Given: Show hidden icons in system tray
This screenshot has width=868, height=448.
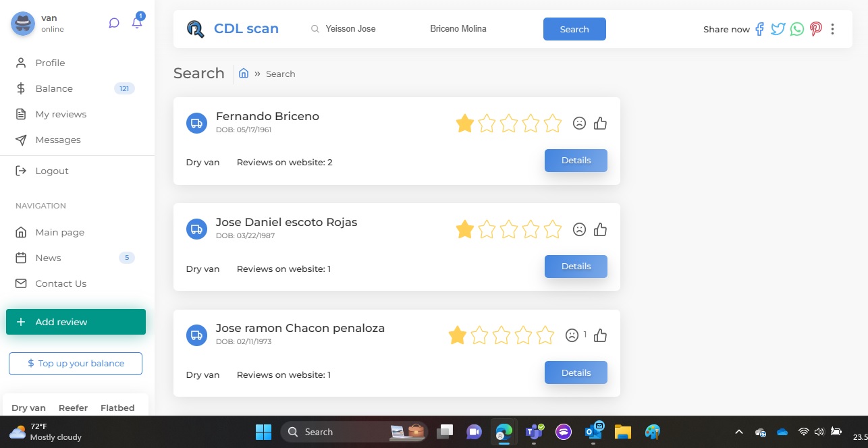Looking at the screenshot, I should point(738,432).
